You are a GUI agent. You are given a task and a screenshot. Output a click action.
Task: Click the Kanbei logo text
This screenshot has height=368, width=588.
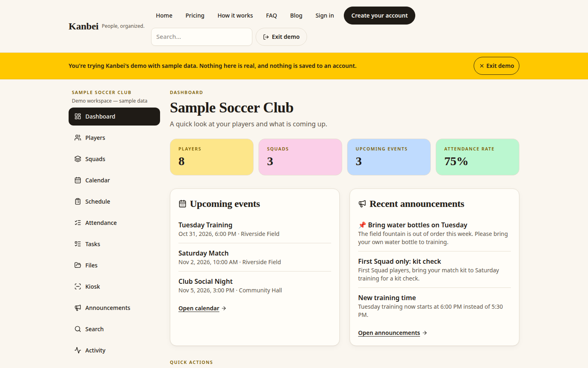point(84,26)
